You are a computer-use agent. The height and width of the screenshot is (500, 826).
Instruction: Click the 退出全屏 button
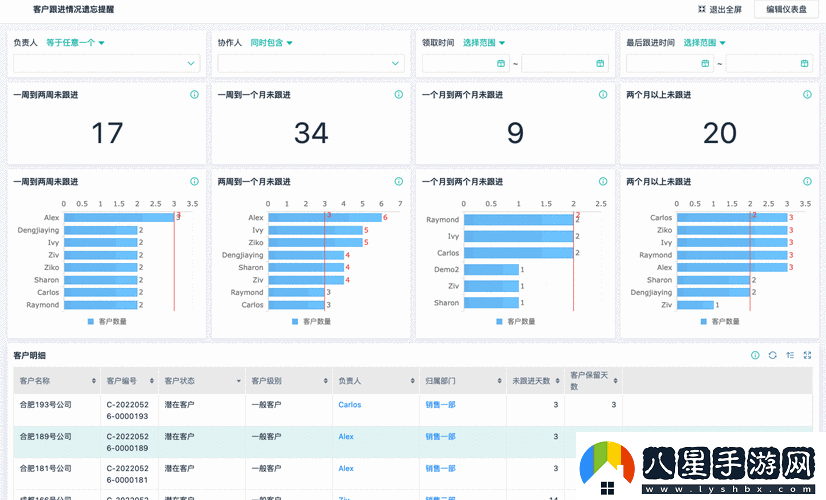coord(720,9)
